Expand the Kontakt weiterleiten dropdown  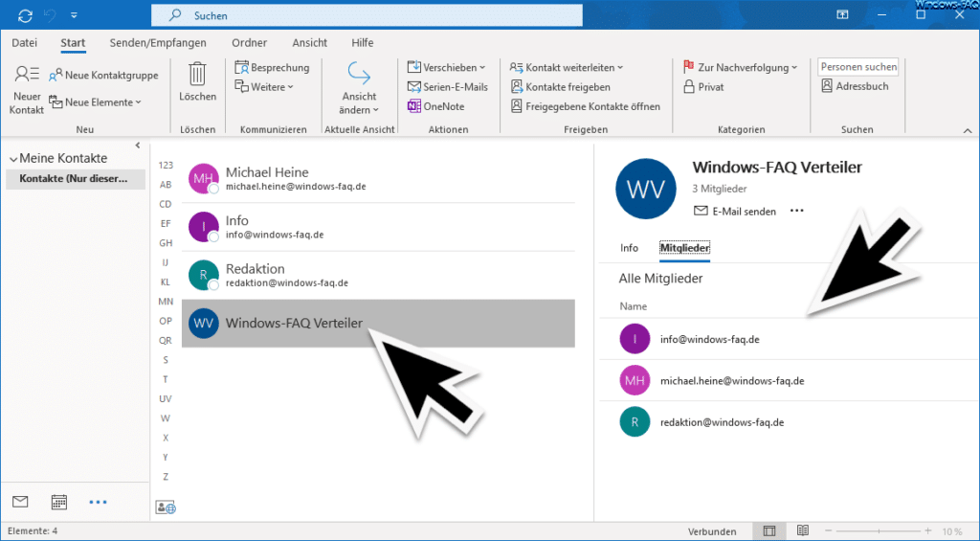tap(567, 68)
